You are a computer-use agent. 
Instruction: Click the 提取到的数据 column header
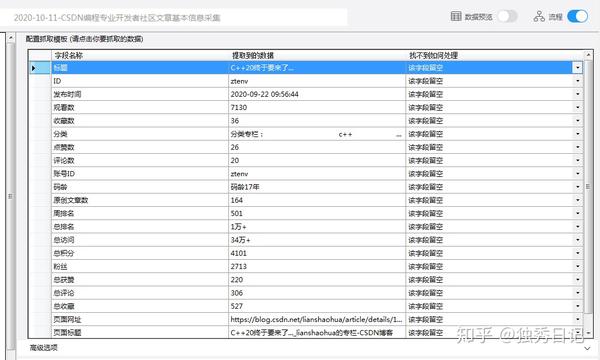click(x=317, y=55)
